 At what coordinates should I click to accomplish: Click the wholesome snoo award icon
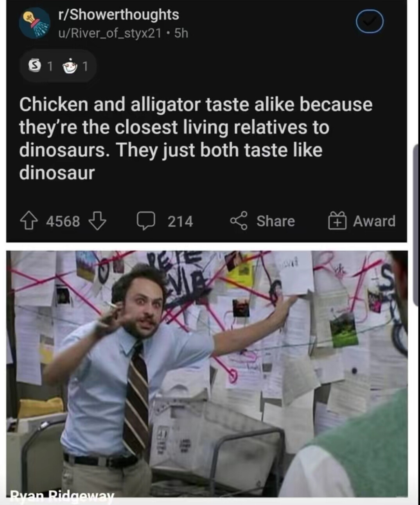click(x=70, y=66)
